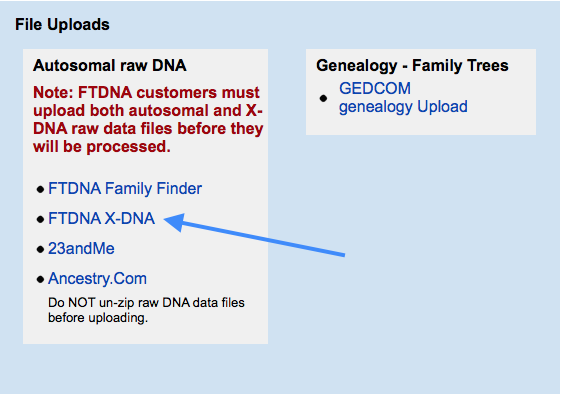Click the tail end of the blue arrow
The image size is (561, 395).
[x=342, y=254]
